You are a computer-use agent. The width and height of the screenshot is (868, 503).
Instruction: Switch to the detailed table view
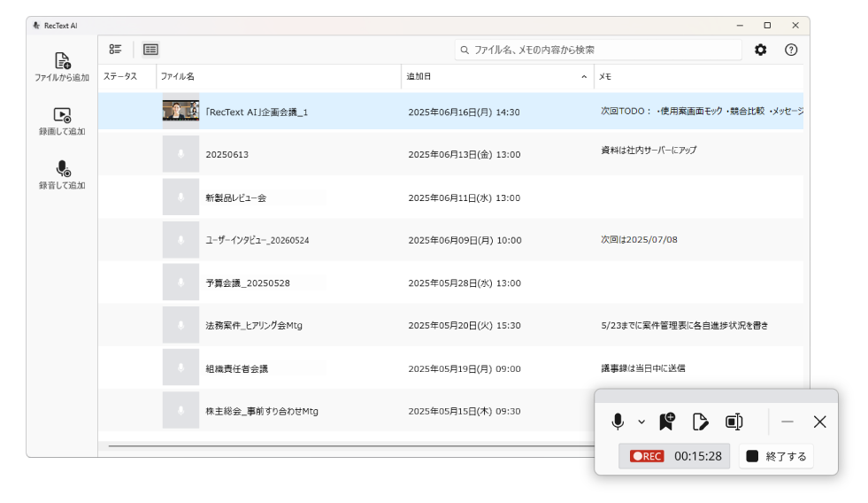tap(150, 50)
